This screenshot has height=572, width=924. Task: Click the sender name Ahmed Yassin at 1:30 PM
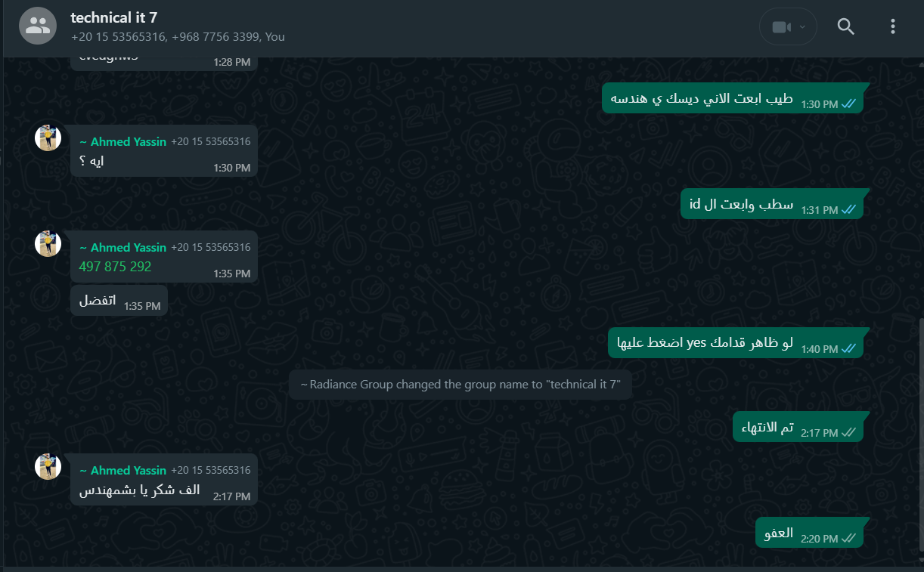coord(122,141)
